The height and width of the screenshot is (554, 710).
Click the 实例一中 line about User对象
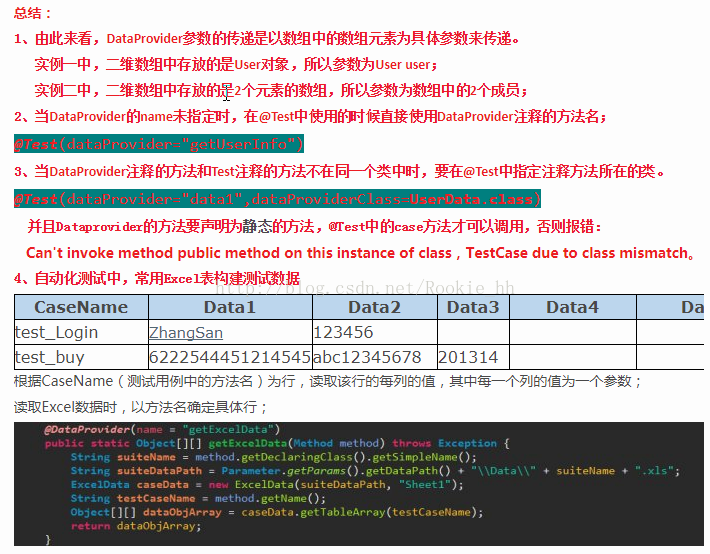coord(236,64)
